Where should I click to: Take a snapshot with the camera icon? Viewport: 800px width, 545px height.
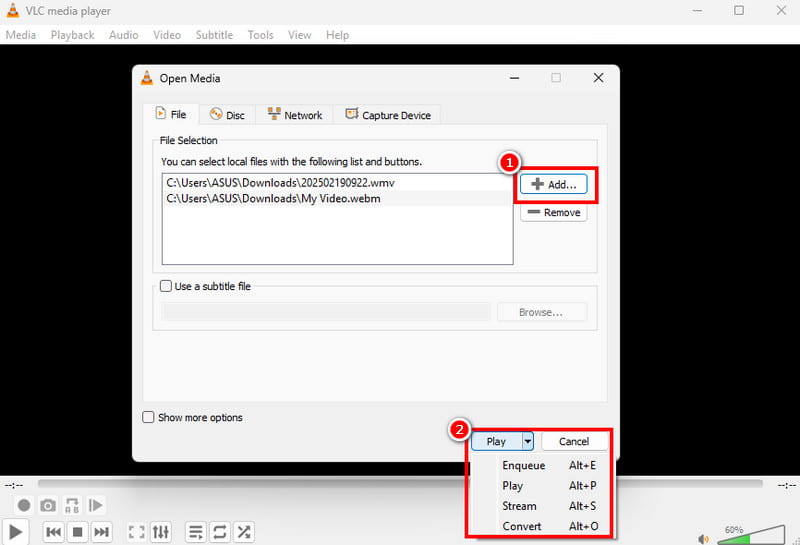48,505
